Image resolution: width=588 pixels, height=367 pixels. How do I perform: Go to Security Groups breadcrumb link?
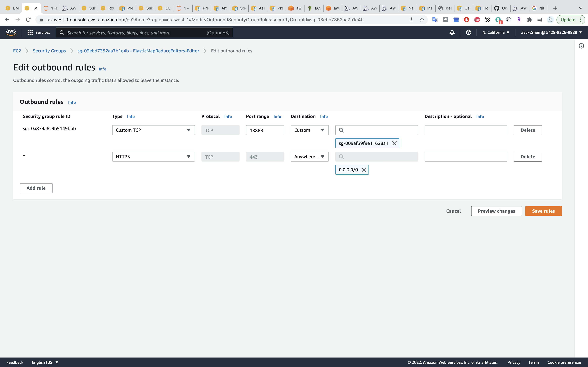pyautogui.click(x=49, y=51)
